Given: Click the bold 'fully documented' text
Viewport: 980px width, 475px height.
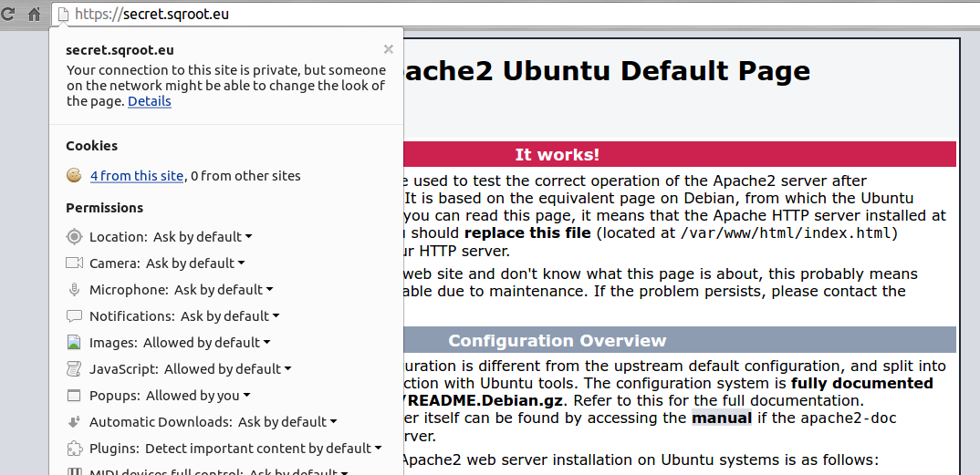Looking at the screenshot, I should 862,383.
